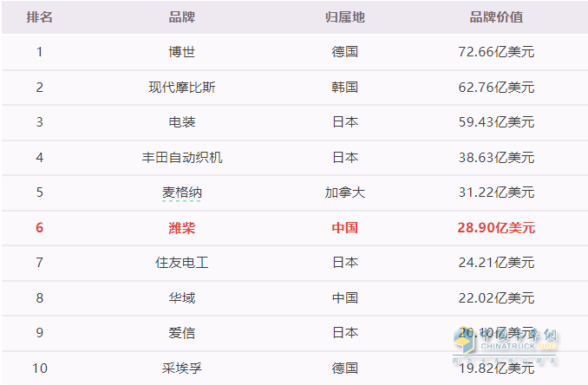Select the value 31.22亿美元
This screenshot has height=385, width=588.
tap(496, 192)
